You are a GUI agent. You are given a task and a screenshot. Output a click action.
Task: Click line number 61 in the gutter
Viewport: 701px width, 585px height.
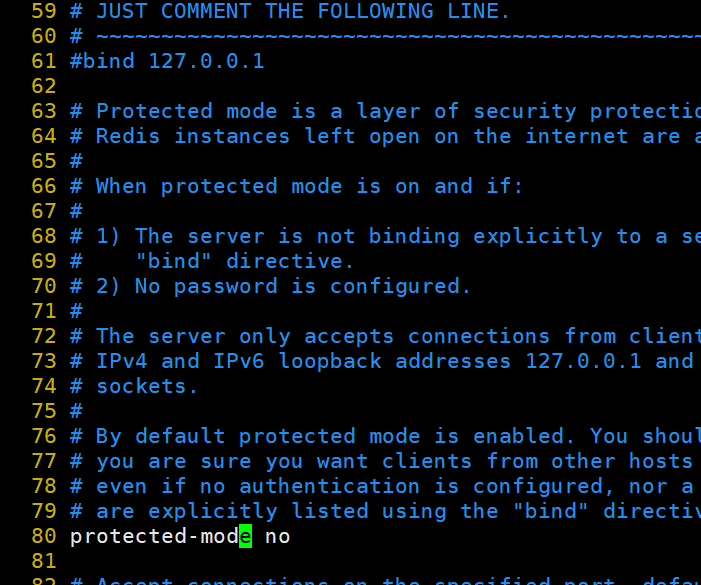coord(44,61)
